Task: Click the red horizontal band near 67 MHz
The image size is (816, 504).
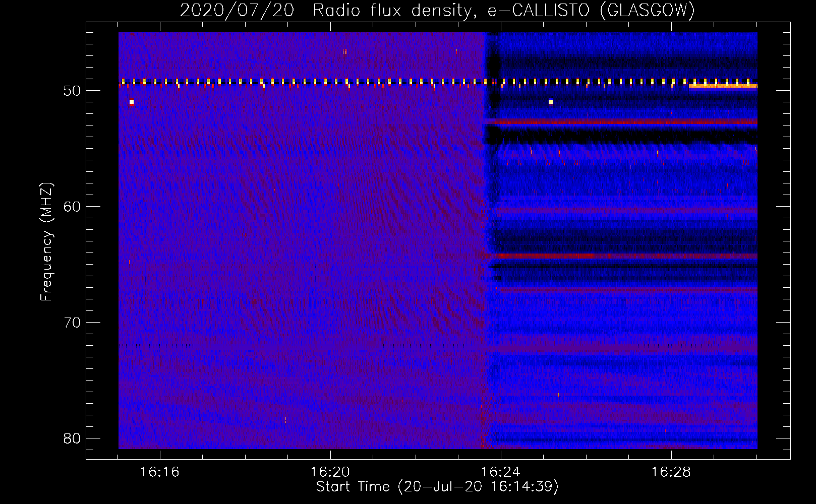Action: tap(627, 290)
